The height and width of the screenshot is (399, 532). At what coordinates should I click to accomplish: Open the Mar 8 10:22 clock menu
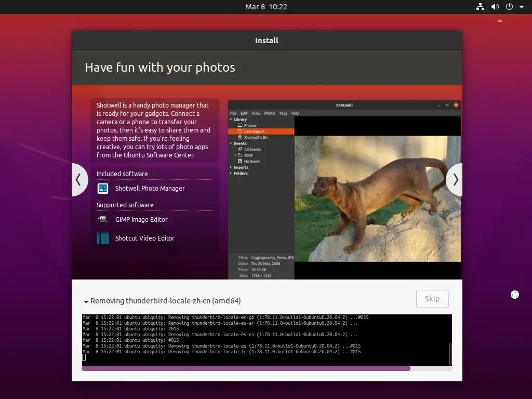[266, 7]
